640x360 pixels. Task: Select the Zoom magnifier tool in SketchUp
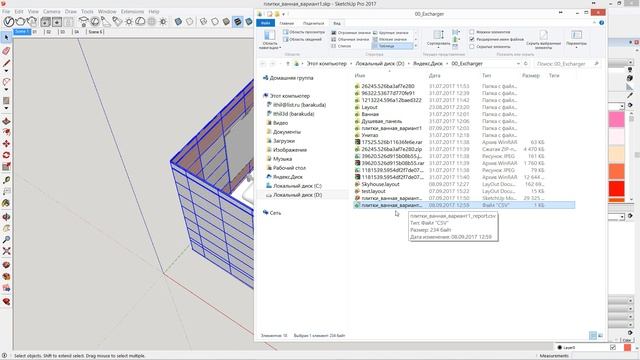(x=6, y=240)
